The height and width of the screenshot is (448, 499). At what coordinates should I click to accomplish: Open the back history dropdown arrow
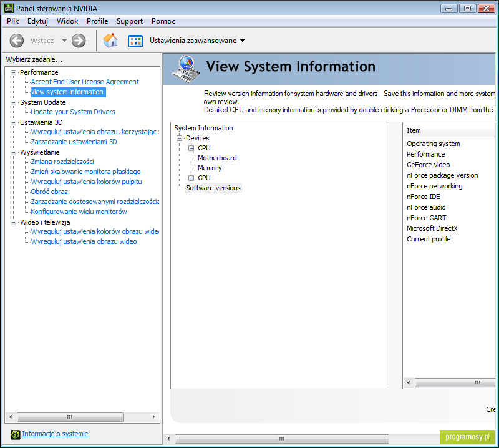pyautogui.click(x=64, y=41)
